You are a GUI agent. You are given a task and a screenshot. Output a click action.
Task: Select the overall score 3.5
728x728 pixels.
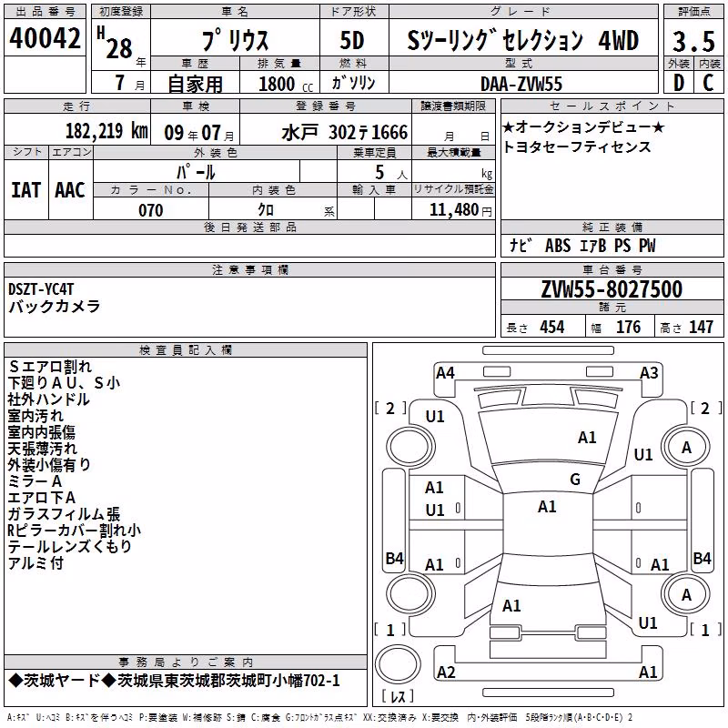pyautogui.click(x=693, y=41)
